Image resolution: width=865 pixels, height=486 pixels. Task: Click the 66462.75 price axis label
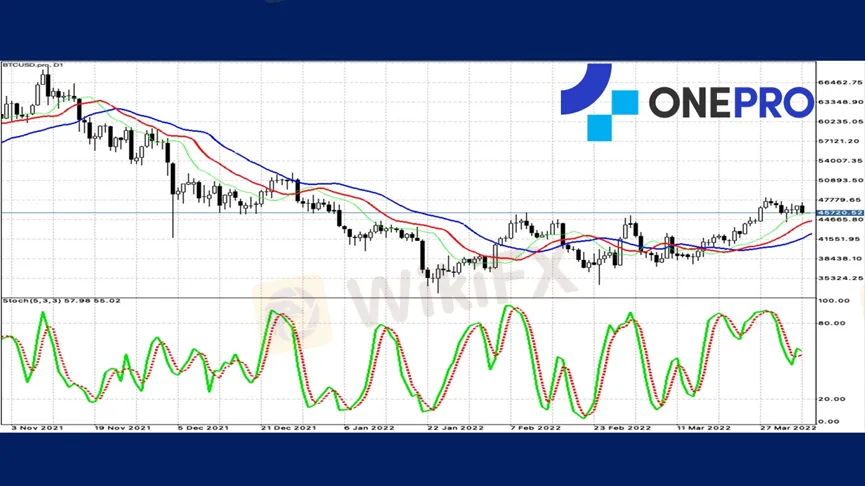coord(839,83)
